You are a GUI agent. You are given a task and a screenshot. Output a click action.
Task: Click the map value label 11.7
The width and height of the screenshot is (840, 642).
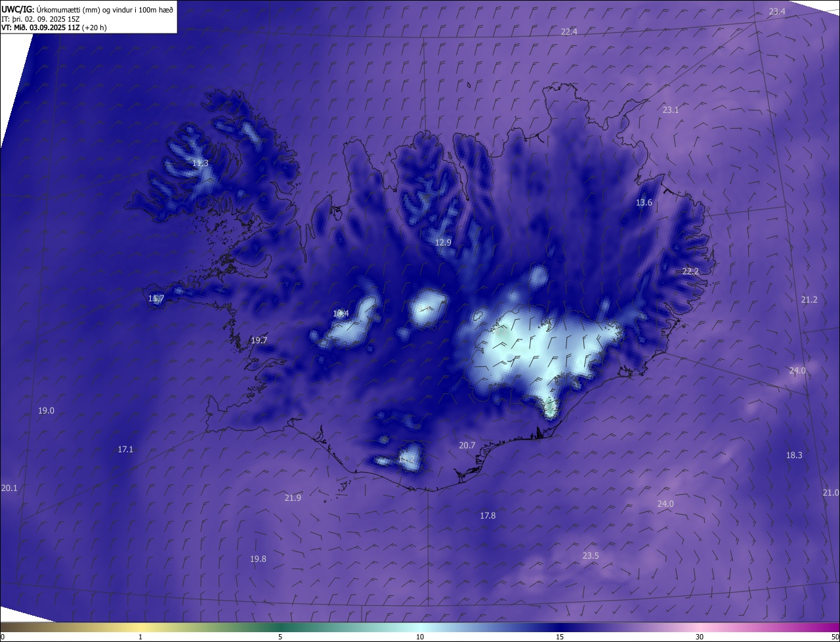(x=156, y=299)
